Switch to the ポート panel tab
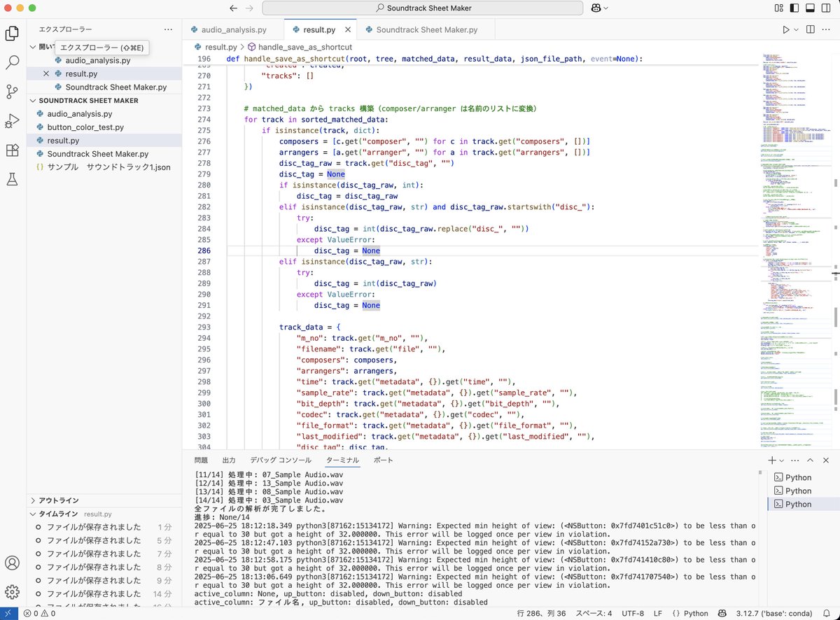Image resolution: width=840 pixels, height=620 pixels. [x=384, y=460]
